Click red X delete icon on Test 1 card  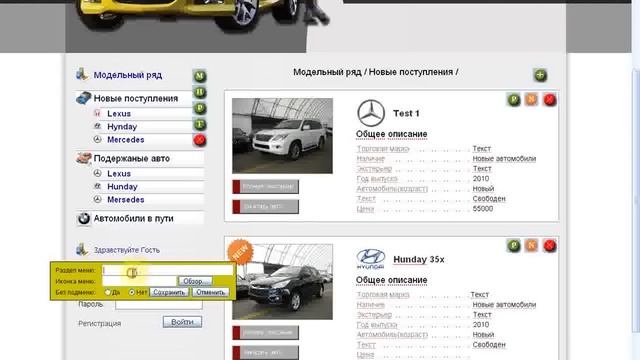tap(549, 100)
